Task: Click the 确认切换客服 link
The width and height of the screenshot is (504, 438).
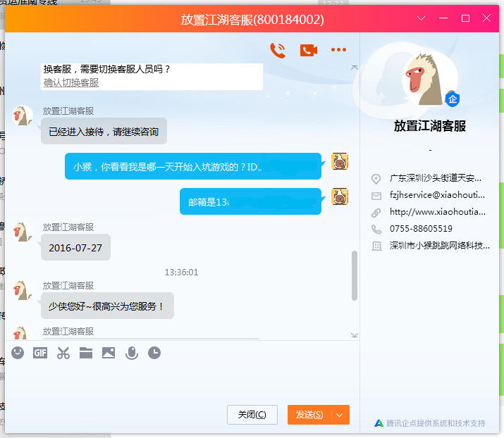Action: point(71,83)
